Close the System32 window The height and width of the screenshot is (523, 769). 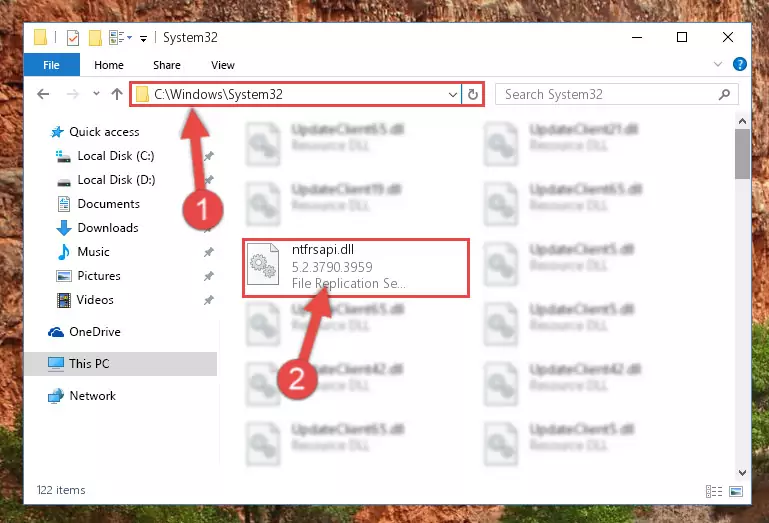(x=728, y=37)
